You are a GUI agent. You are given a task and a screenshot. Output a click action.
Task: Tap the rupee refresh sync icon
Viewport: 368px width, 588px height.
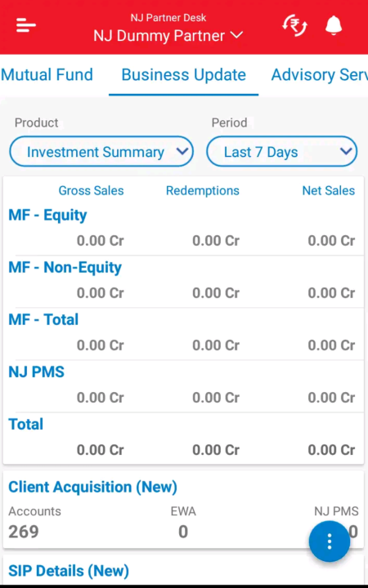click(294, 25)
